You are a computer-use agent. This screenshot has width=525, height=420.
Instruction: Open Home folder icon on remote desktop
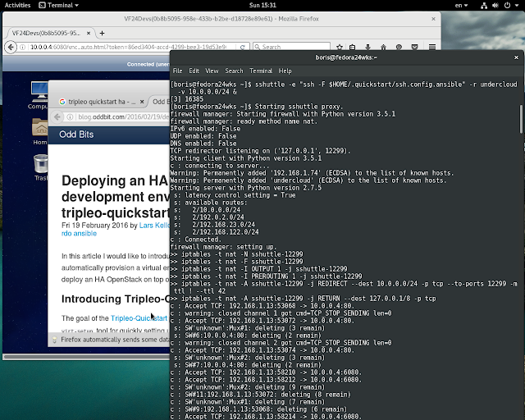[x=40, y=131]
